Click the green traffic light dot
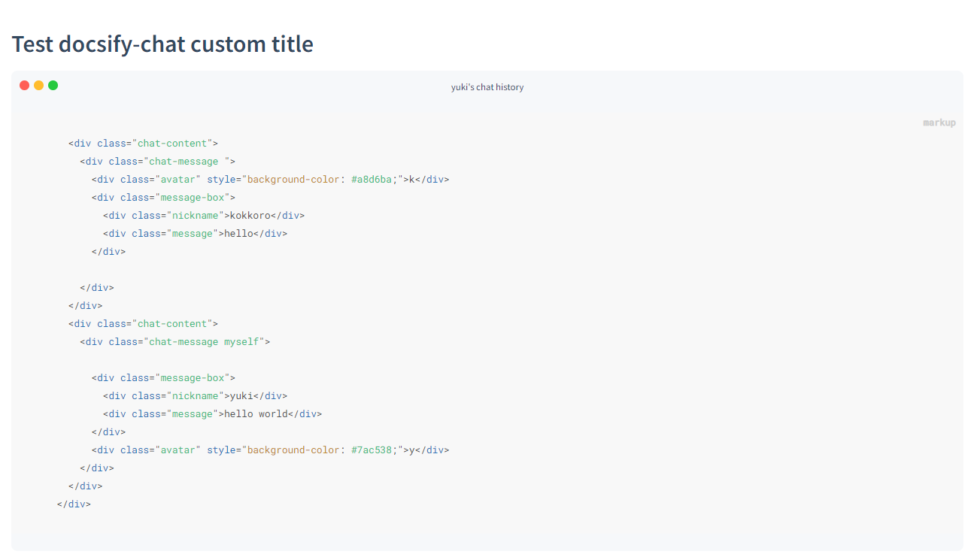Screen dimensions: 977x560 point(53,85)
